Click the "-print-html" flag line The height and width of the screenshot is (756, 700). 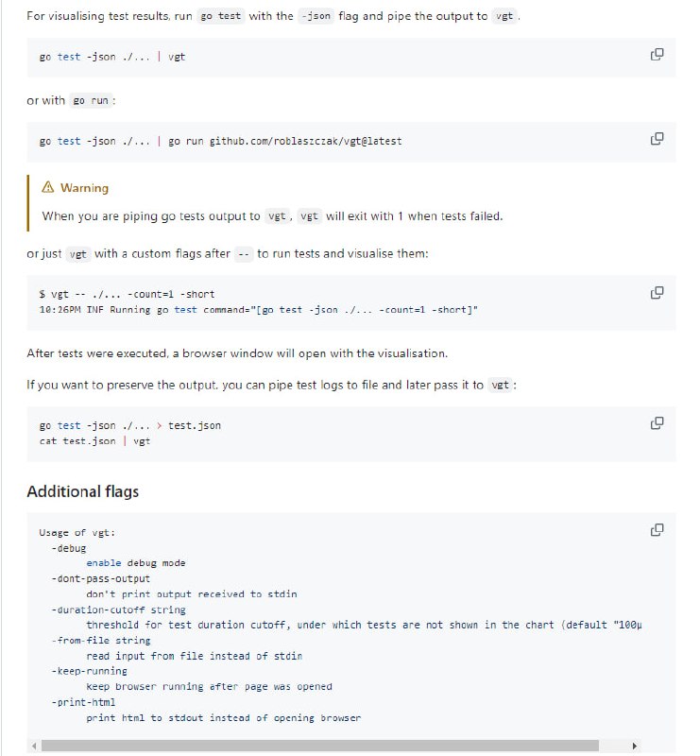pyautogui.click(x=83, y=702)
